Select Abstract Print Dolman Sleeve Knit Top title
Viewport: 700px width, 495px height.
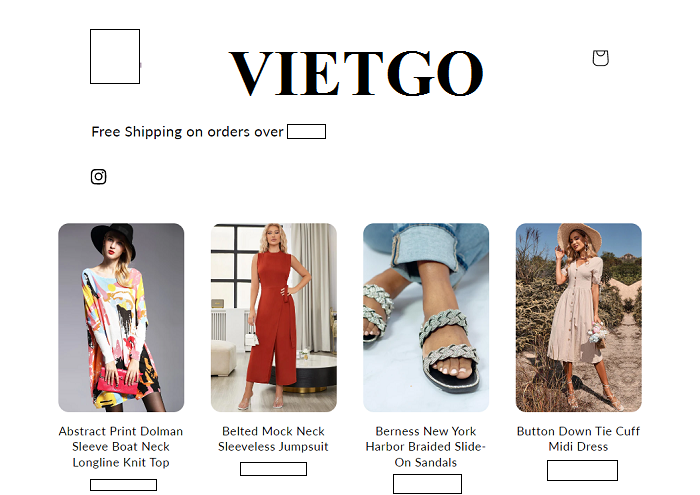coord(121,447)
